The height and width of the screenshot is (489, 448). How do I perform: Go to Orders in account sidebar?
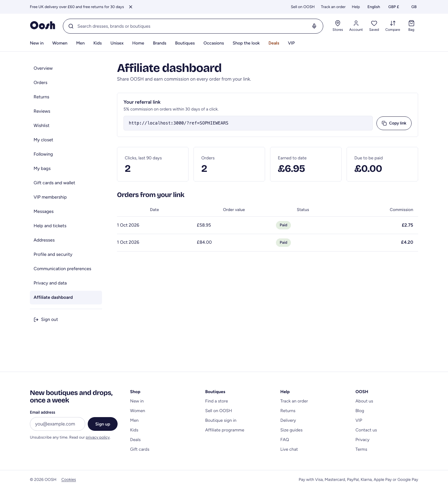coord(66,82)
